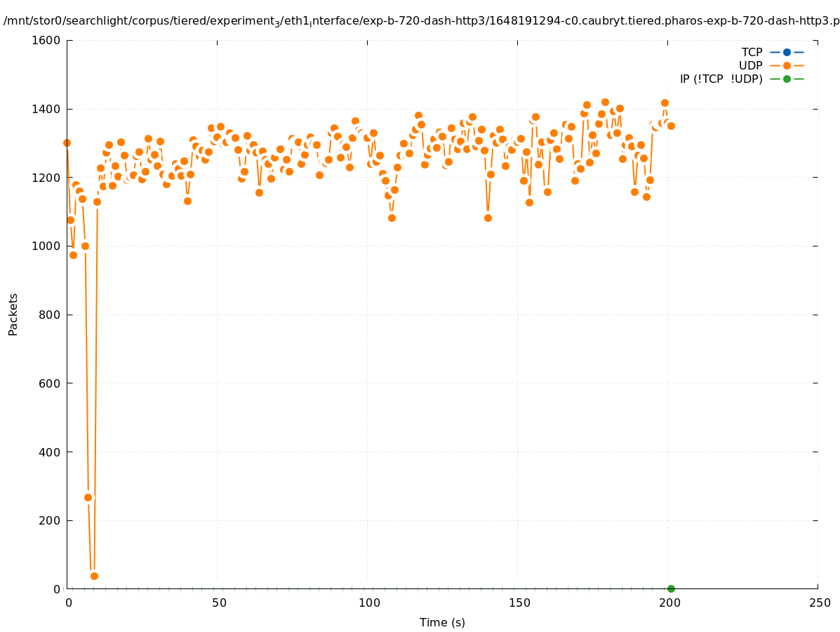840x632 pixels.
Task: Select the UDP legend label
Action: [x=750, y=65]
